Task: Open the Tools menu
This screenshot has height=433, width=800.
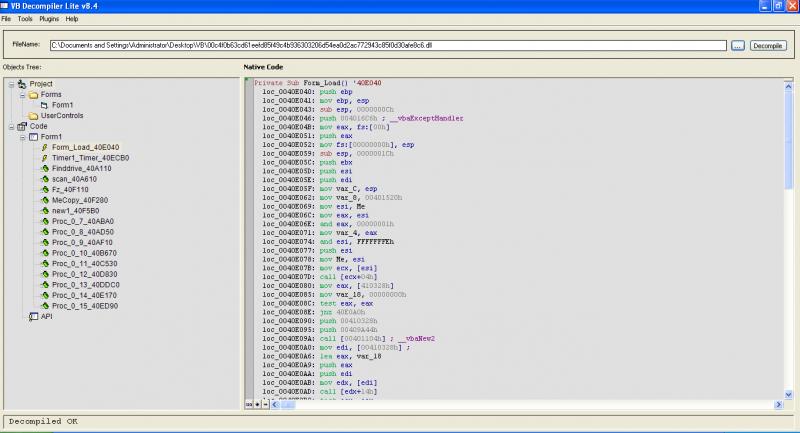Action: tap(25, 19)
